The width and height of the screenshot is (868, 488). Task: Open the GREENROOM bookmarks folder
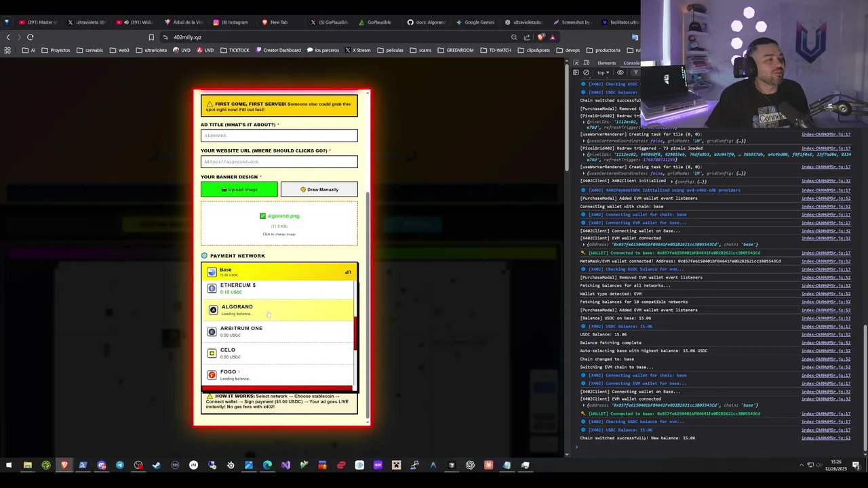point(455,50)
